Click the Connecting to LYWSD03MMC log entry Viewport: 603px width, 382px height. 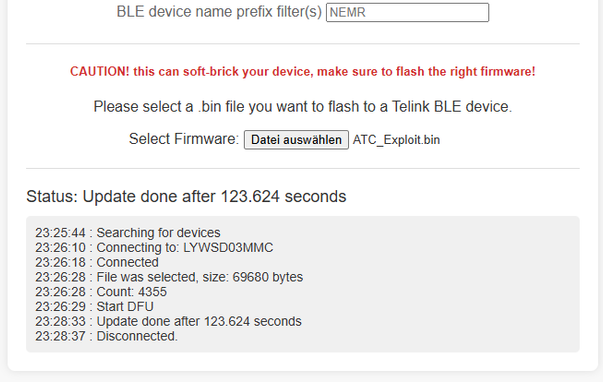[154, 247]
